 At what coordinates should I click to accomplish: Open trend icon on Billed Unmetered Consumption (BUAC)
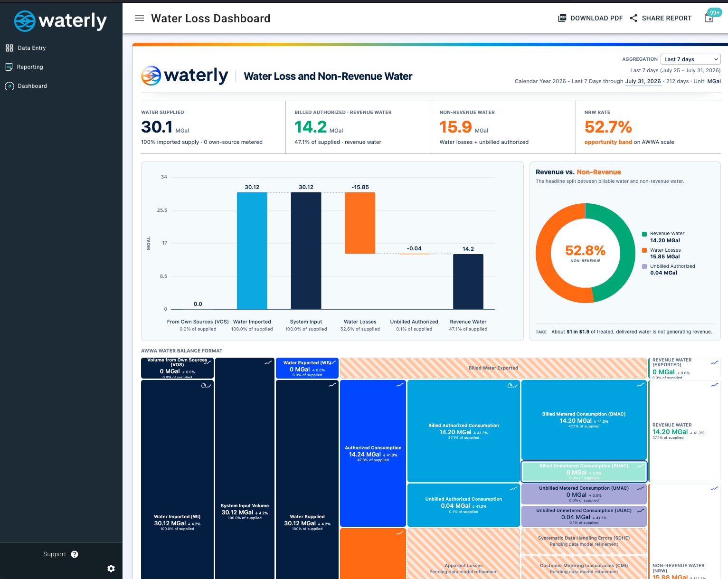[x=641, y=466]
